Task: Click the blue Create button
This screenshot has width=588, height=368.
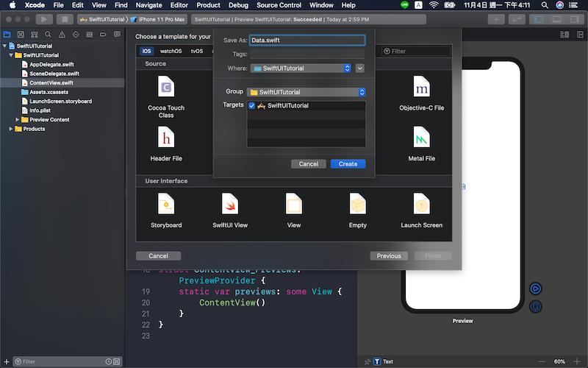Action: 348,164
